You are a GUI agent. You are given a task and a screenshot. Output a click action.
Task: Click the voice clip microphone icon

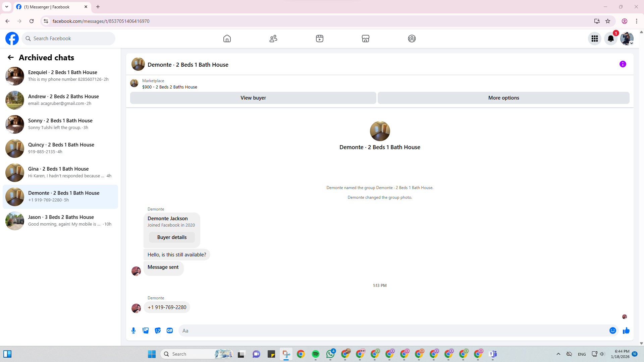tap(133, 330)
